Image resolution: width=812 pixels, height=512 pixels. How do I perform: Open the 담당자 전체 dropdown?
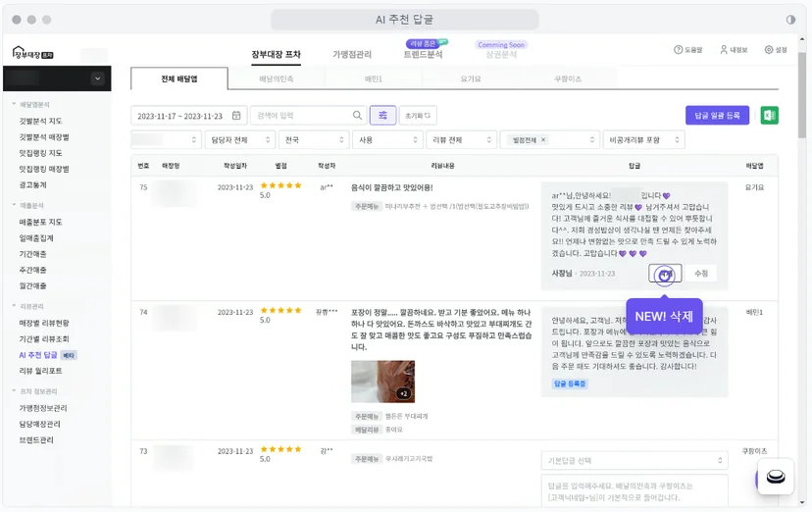click(239, 140)
